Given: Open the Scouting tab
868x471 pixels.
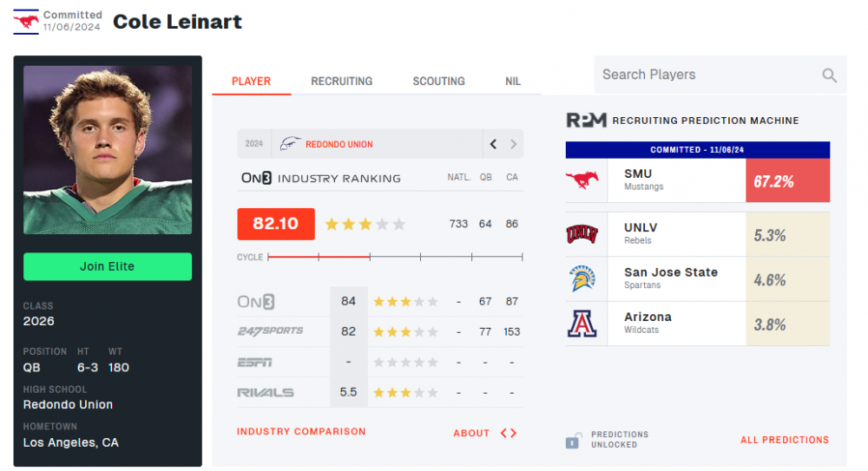Looking at the screenshot, I should click(x=438, y=82).
